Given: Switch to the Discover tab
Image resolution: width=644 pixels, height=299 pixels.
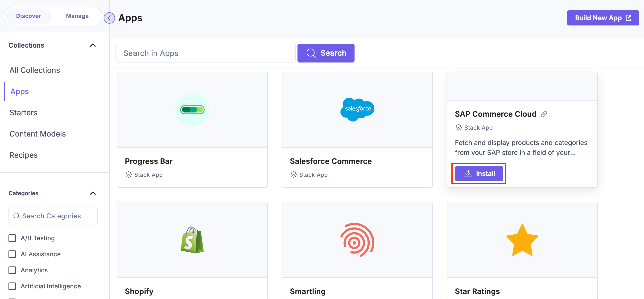Looking at the screenshot, I should pos(29,16).
